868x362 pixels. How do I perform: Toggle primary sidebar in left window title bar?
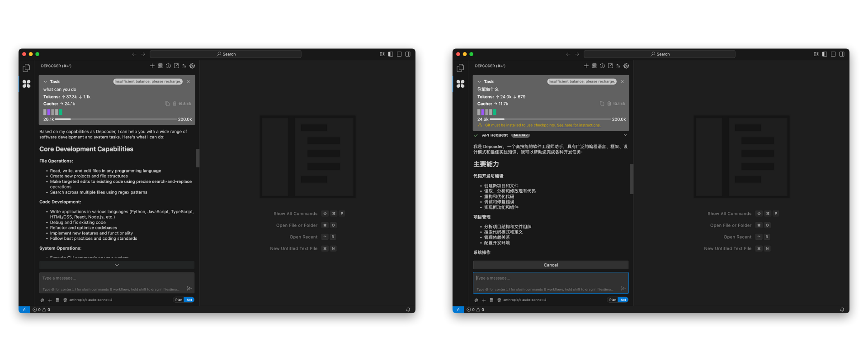(x=391, y=54)
